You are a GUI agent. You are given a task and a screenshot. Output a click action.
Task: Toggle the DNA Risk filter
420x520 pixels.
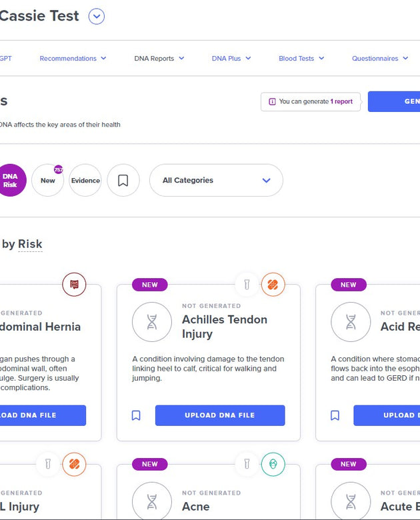[x=10, y=180]
